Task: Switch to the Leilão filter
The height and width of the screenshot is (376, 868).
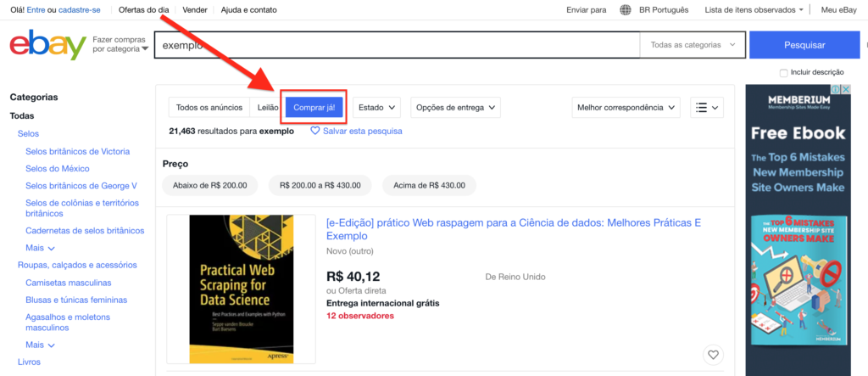Action: tap(268, 108)
